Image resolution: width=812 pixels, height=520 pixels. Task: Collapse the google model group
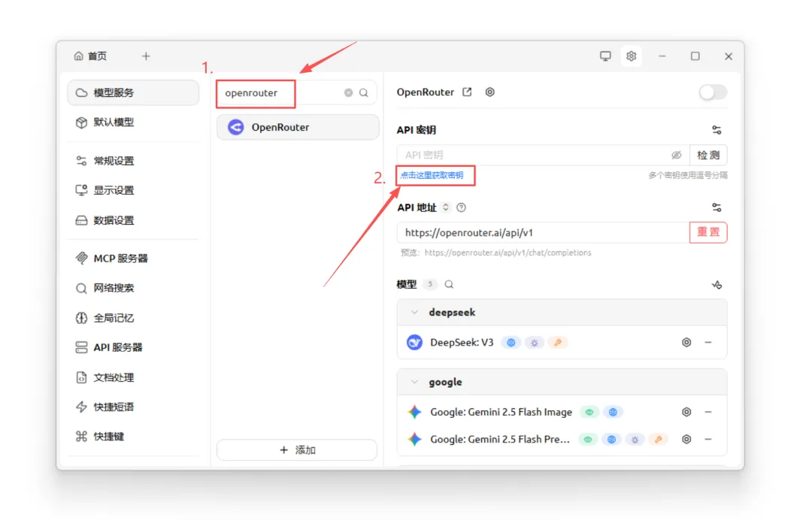tap(414, 382)
